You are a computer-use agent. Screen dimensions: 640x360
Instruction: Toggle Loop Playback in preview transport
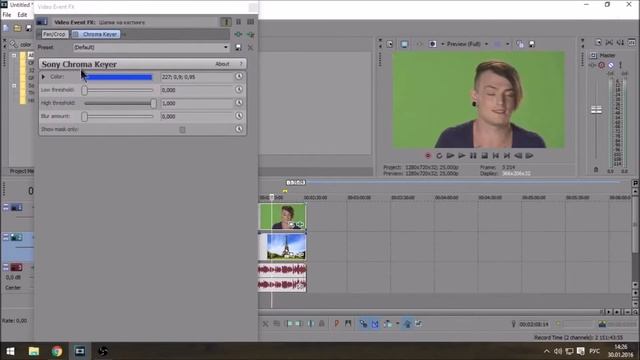[x=439, y=156]
